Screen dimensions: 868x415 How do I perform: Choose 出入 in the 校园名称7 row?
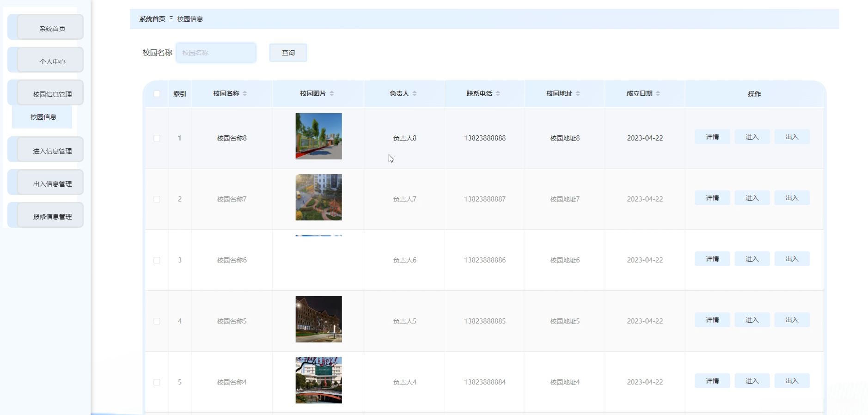[792, 198]
